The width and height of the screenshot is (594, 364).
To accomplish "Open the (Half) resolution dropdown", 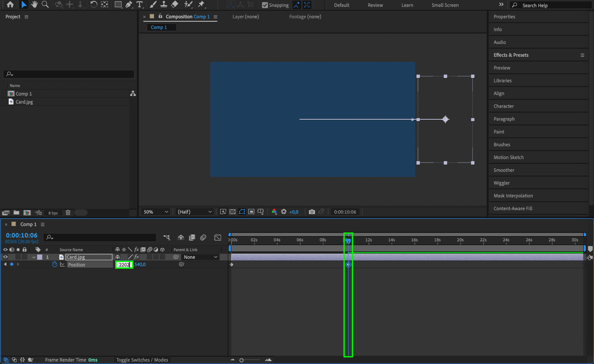I will 194,212.
